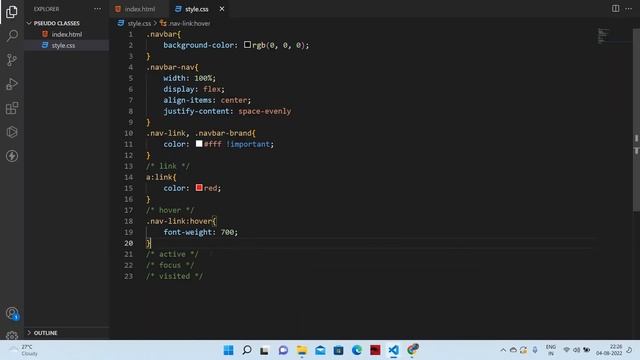The image size is (640, 360).
Task: Open the black rgb color swatch
Action: [247, 44]
